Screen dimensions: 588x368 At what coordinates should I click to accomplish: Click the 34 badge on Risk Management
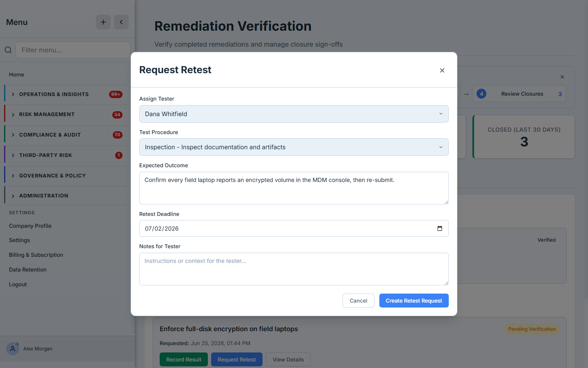coord(117,115)
